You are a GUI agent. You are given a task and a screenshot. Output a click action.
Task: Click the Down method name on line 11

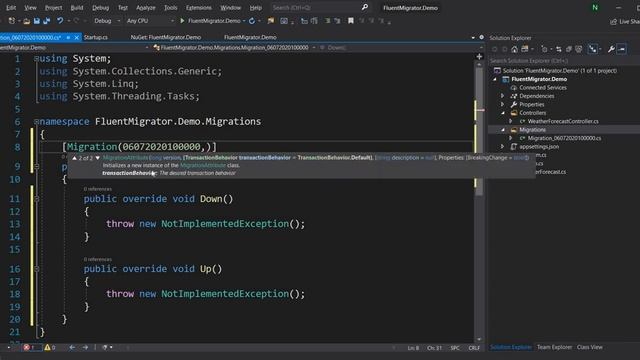coord(211,199)
